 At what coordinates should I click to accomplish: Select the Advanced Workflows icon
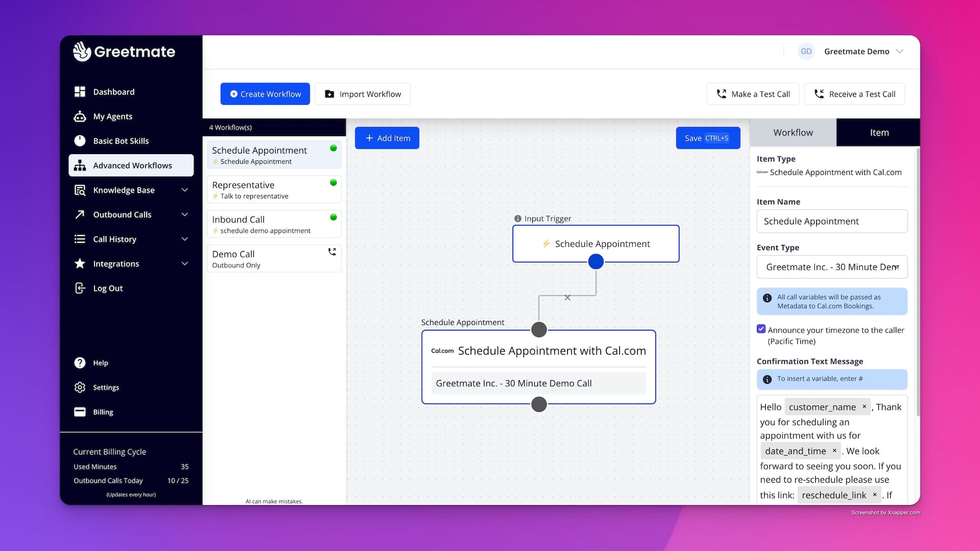(80, 165)
